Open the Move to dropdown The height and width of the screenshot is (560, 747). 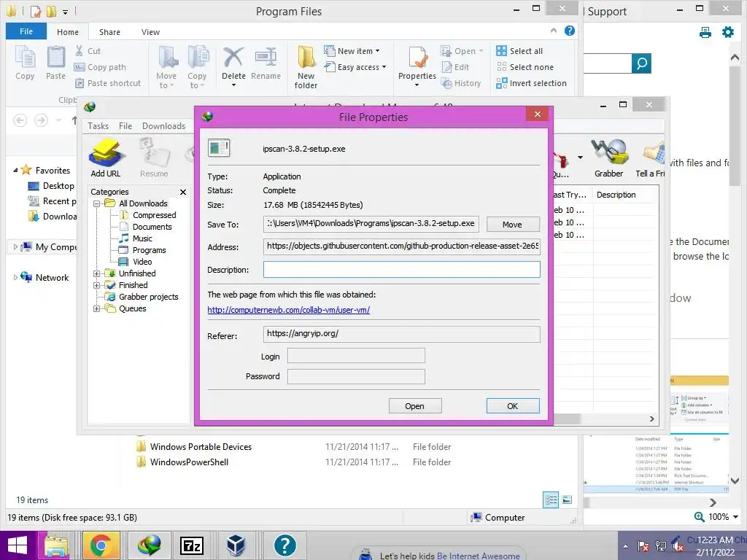[x=166, y=67]
